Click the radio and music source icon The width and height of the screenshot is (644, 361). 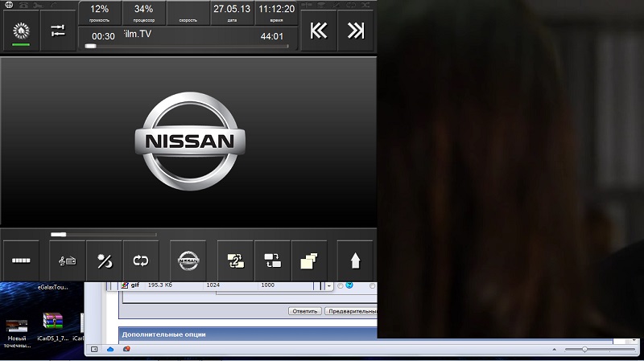(x=67, y=260)
